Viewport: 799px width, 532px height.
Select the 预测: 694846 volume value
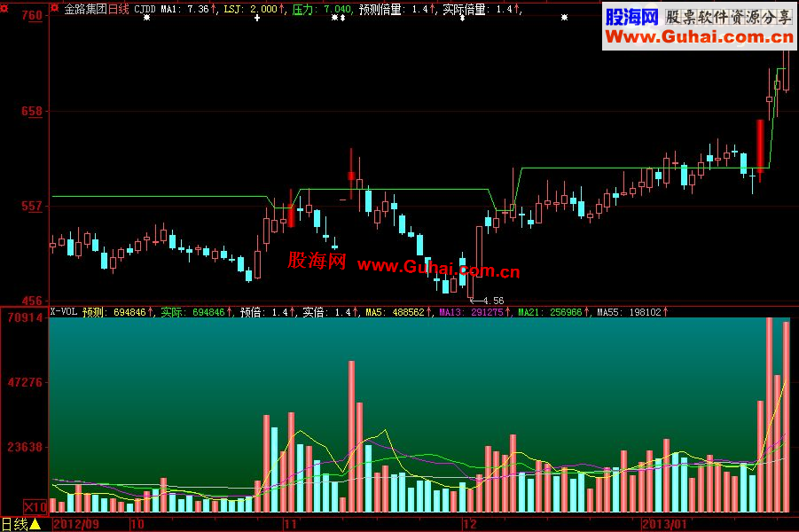pyautogui.click(x=118, y=312)
